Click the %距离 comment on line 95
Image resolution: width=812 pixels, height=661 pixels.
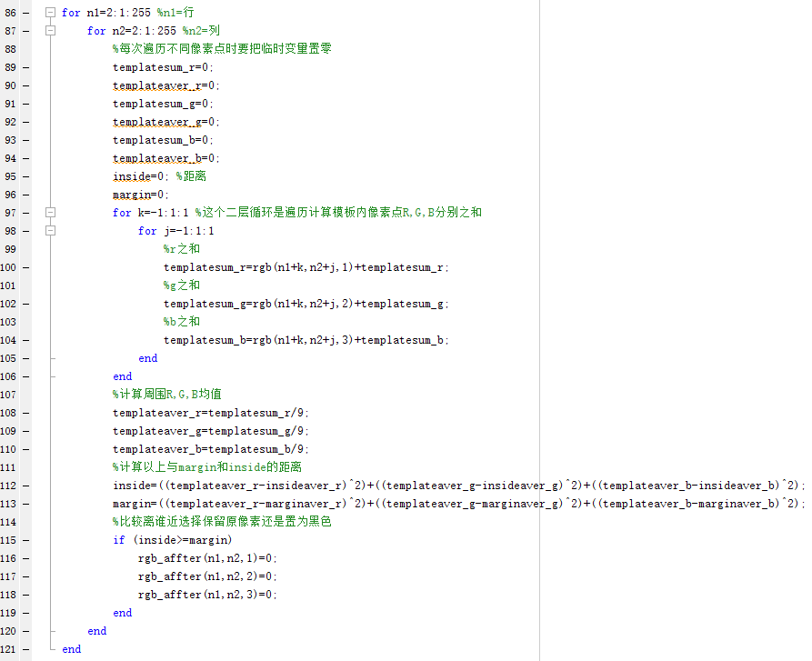tap(191, 176)
